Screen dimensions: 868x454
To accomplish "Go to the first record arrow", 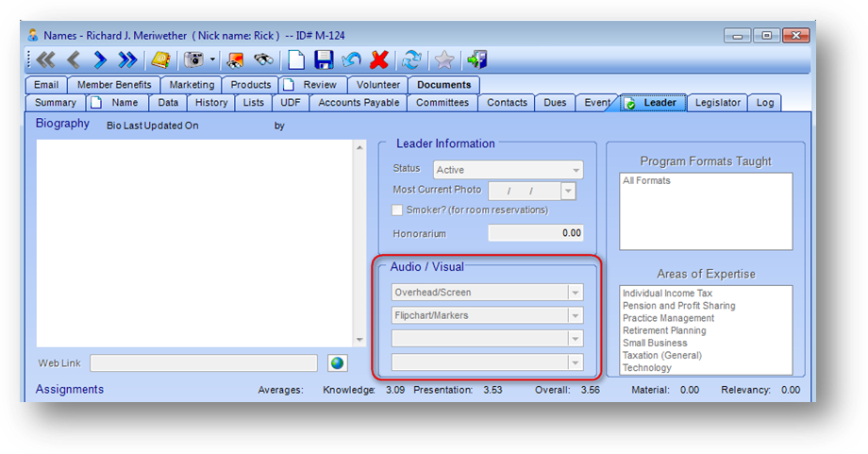I will (x=45, y=59).
